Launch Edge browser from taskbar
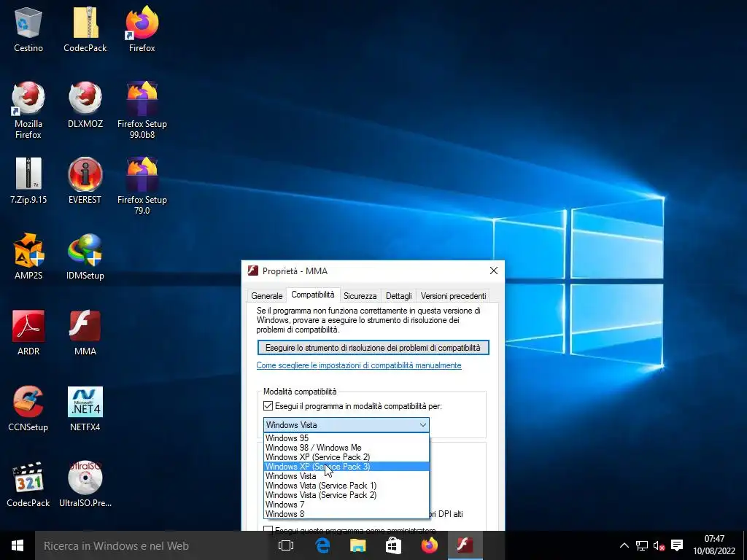The image size is (747, 560). pos(322,545)
